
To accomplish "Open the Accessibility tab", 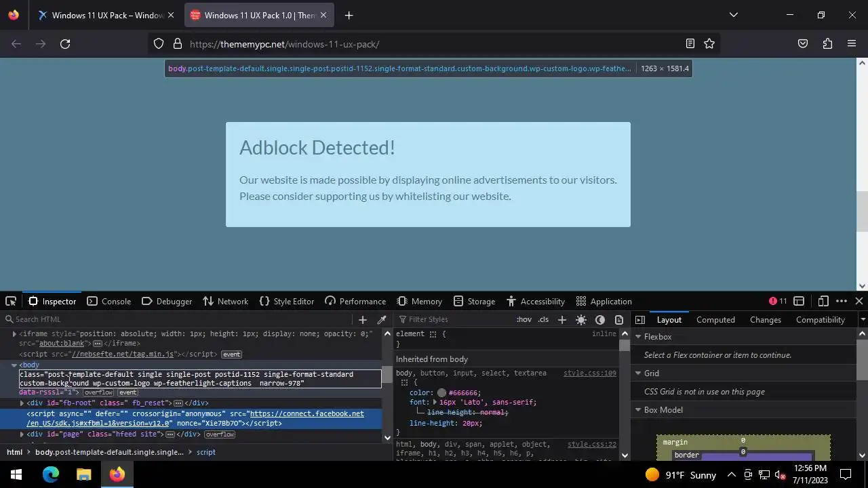I will (x=536, y=301).
